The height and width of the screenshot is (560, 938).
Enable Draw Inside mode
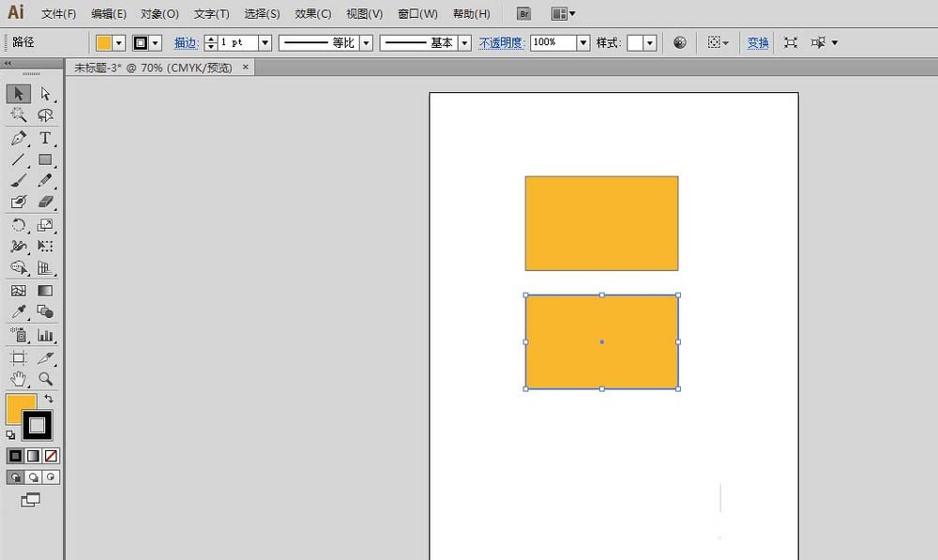pyautogui.click(x=51, y=477)
